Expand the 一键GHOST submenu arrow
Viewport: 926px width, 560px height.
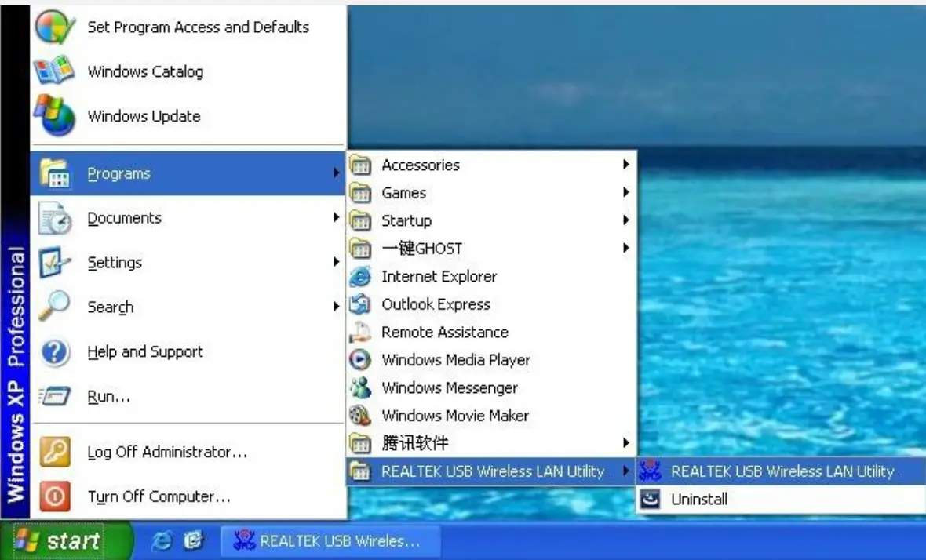click(x=626, y=248)
